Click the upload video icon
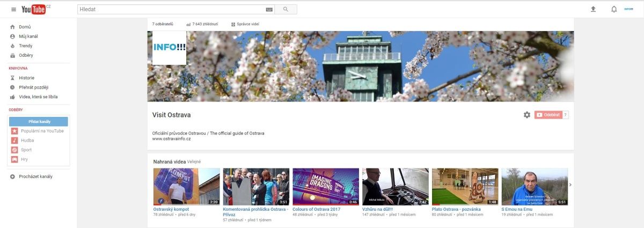This screenshot has width=644, height=228. pyautogui.click(x=593, y=10)
